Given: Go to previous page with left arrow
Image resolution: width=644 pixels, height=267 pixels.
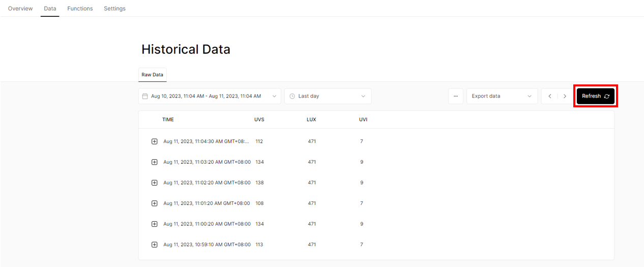Looking at the screenshot, I should (x=550, y=96).
